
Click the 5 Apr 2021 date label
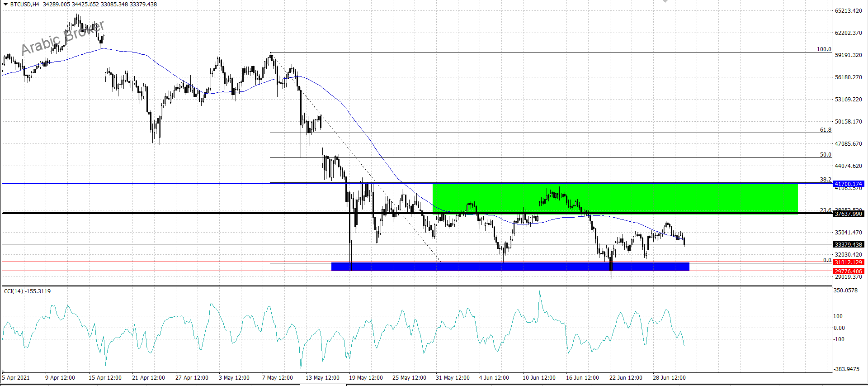pyautogui.click(x=16, y=378)
